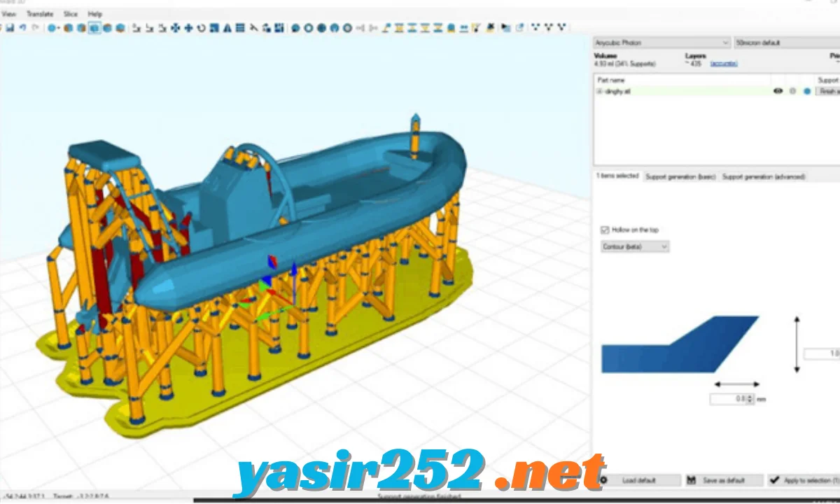Switch to Support generation (basic) tab

[680, 177]
